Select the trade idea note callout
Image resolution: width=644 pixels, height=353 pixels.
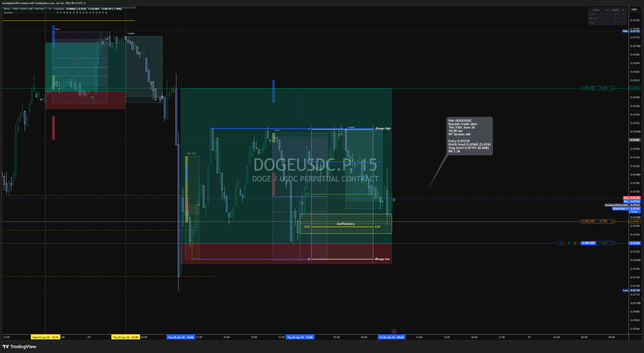469,136
